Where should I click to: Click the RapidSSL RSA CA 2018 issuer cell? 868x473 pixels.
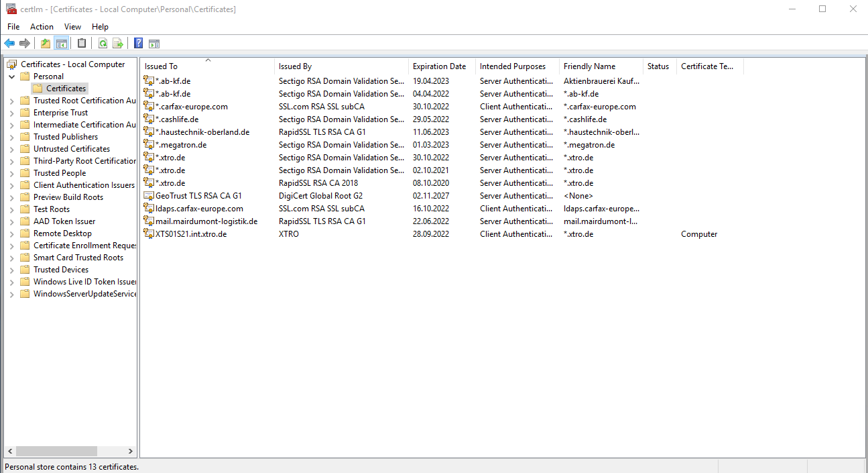(318, 182)
